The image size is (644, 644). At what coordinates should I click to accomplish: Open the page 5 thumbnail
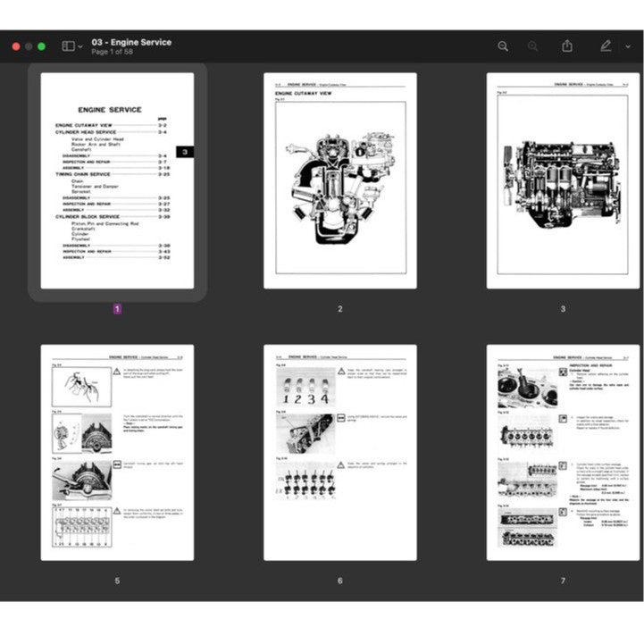pos(117,453)
